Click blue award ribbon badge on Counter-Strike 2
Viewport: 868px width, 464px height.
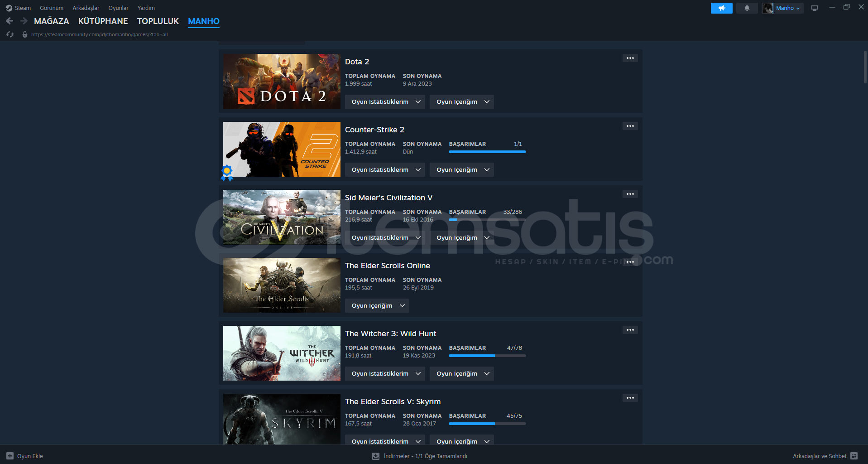[227, 173]
